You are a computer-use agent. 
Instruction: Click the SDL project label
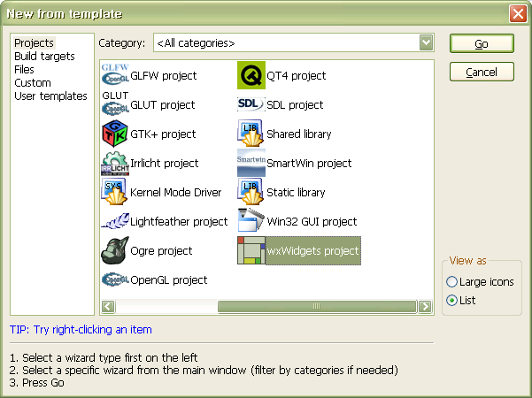(x=295, y=104)
